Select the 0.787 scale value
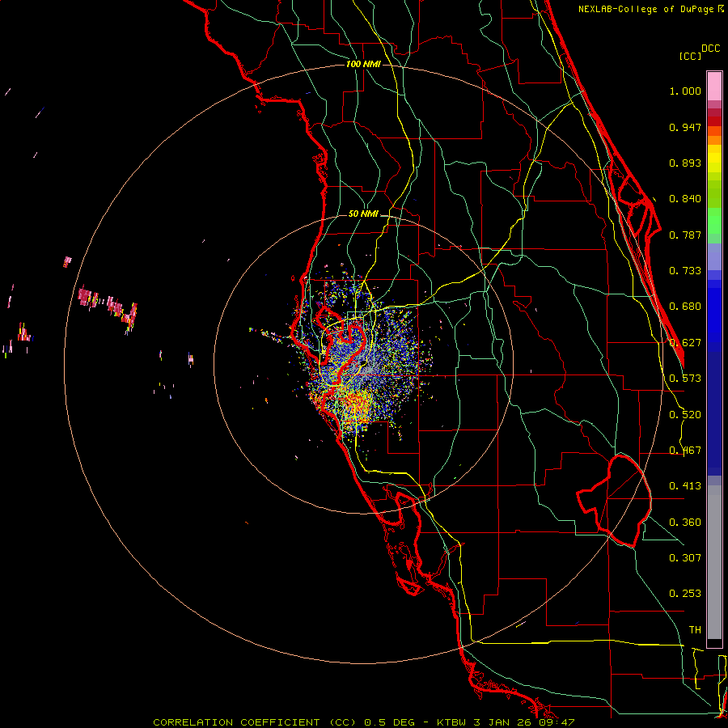The width and height of the screenshot is (728, 728). coord(685,235)
